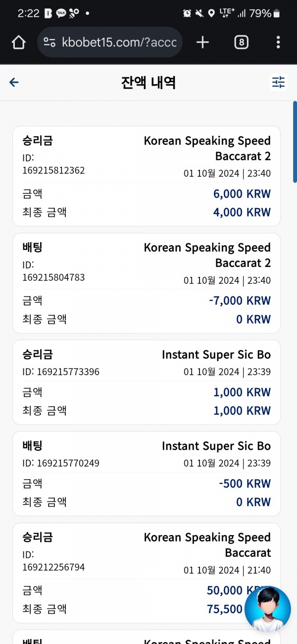Select the -500 KRW 배팅 entry

click(147, 474)
